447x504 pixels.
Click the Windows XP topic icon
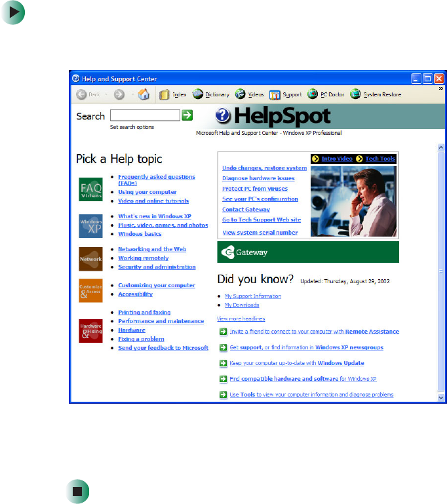[x=91, y=226]
